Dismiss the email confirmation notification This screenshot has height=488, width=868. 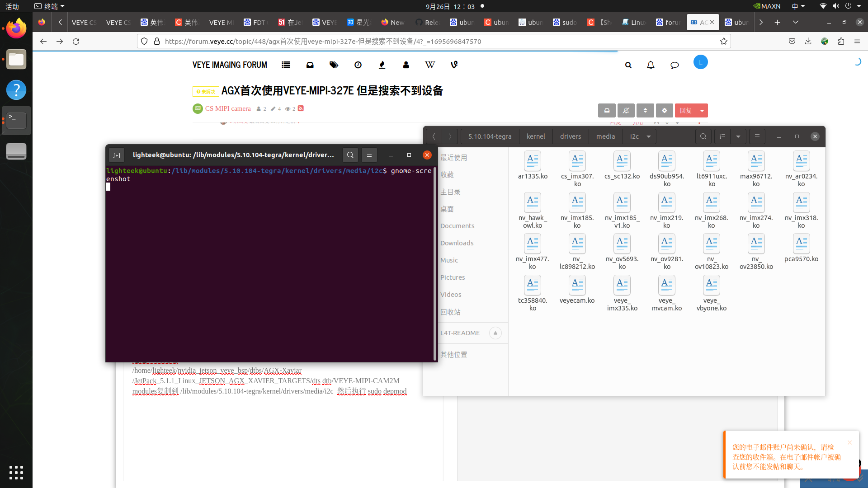click(x=849, y=442)
